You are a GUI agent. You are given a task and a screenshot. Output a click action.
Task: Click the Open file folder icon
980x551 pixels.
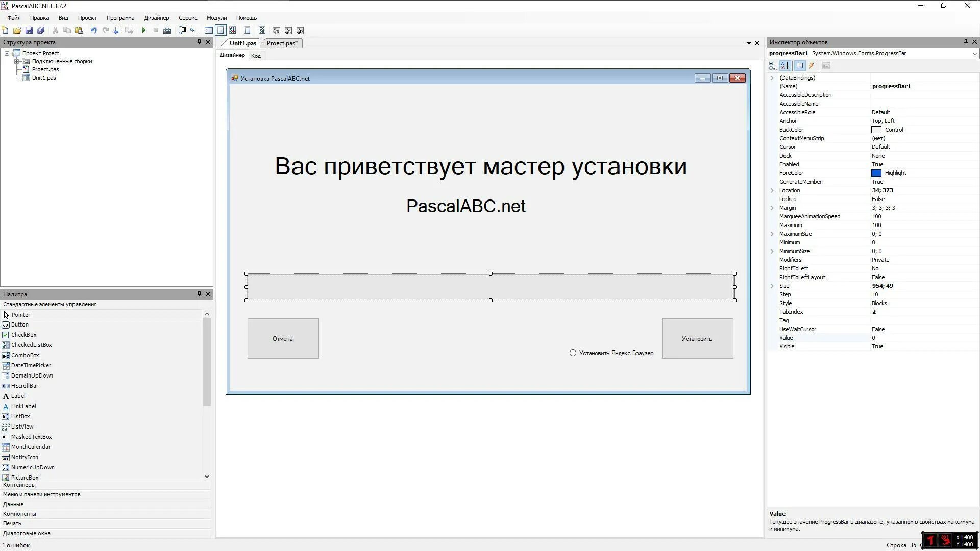tap(17, 30)
